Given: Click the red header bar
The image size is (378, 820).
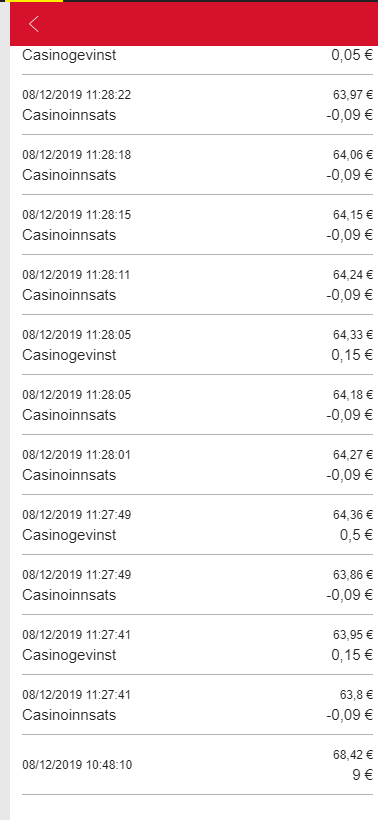Looking at the screenshot, I should point(194,24).
